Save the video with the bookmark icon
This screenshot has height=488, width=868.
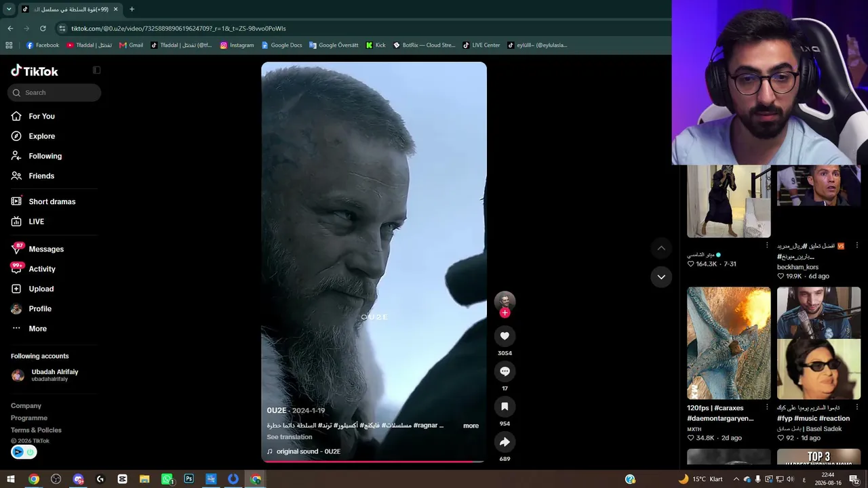[505, 406]
